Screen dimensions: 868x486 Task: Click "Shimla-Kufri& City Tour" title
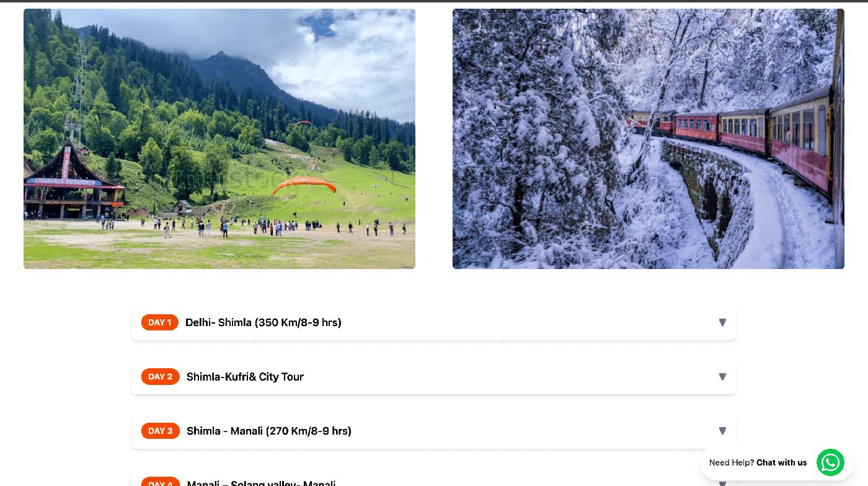point(245,377)
